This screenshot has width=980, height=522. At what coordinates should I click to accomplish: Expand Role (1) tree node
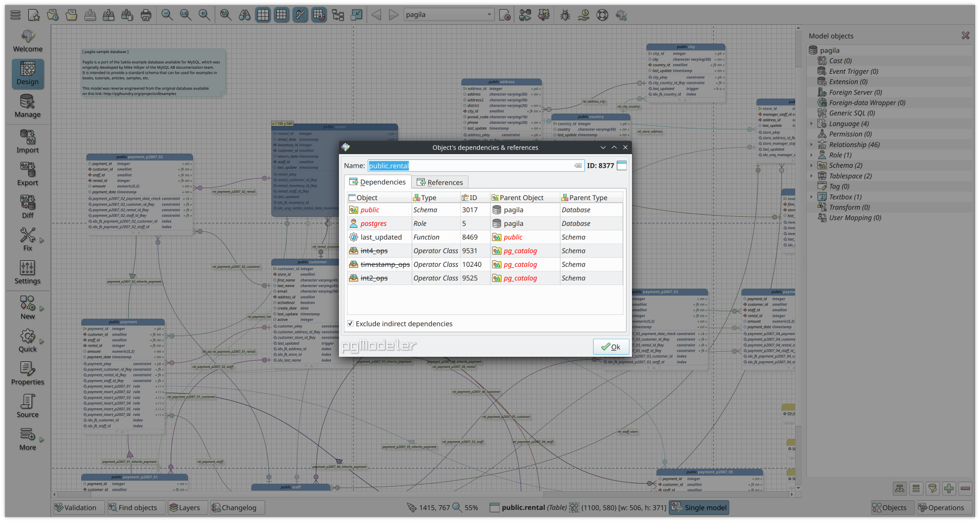812,155
